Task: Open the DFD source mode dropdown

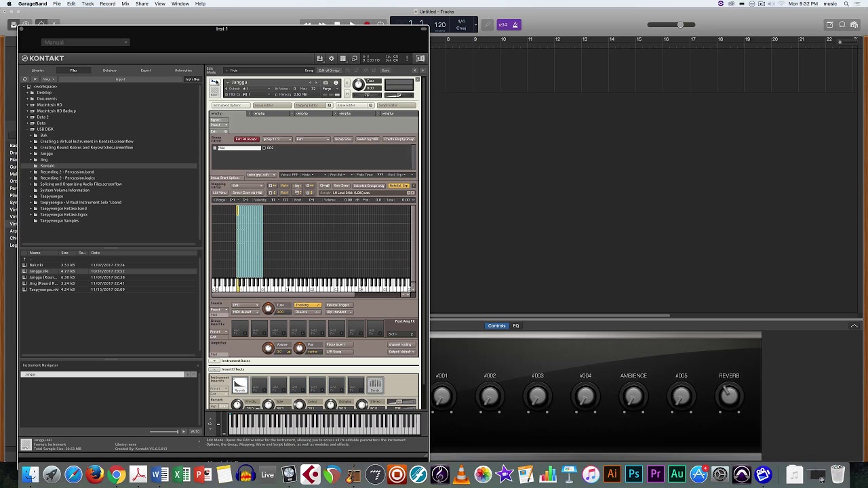Action: point(245,305)
